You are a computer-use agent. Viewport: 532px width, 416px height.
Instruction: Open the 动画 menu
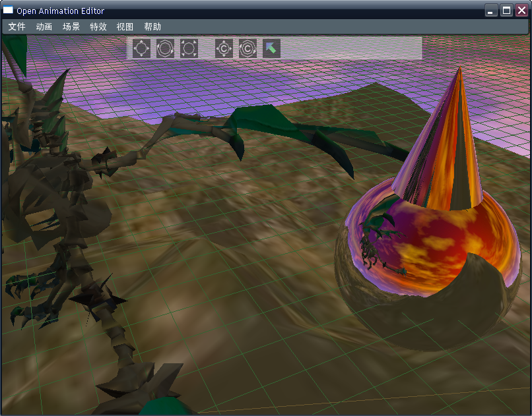coord(44,27)
